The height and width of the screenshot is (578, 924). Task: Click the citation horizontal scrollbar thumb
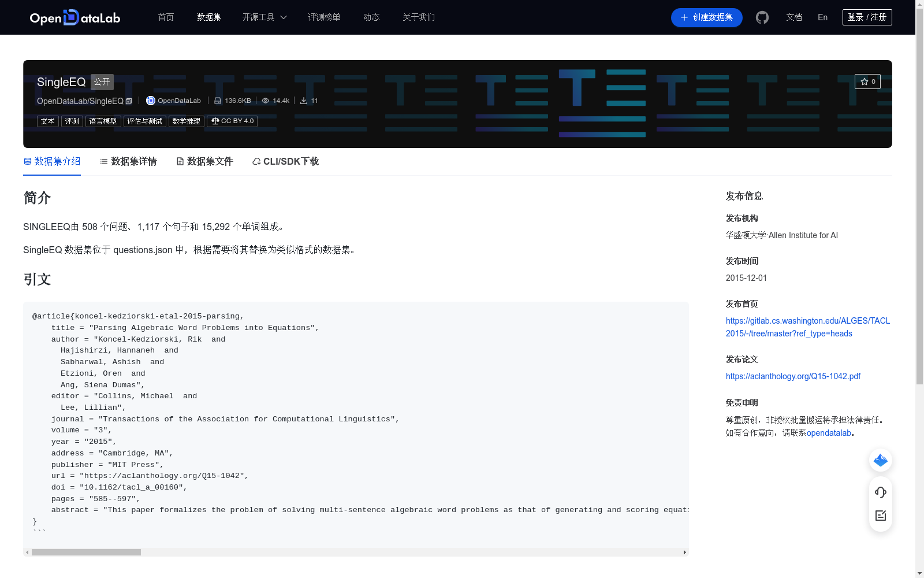[x=86, y=553]
